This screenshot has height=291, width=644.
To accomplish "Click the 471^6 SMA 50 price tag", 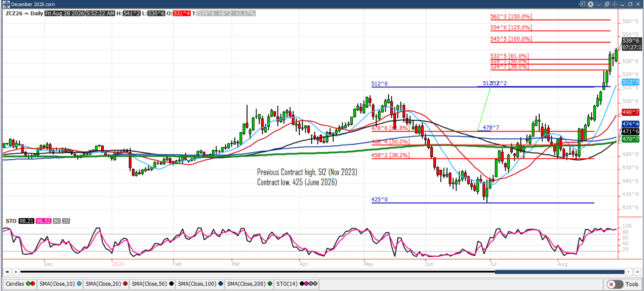I will point(631,131).
